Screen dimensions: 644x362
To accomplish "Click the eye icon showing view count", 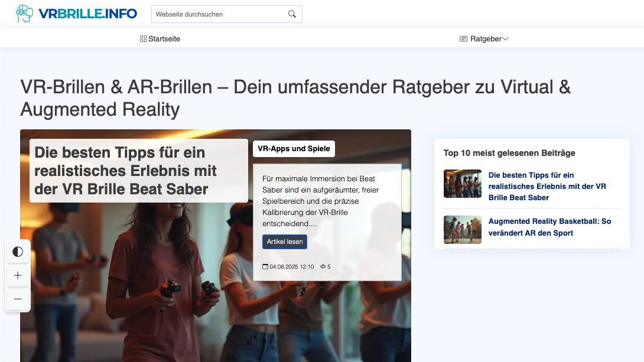I will click(x=323, y=266).
